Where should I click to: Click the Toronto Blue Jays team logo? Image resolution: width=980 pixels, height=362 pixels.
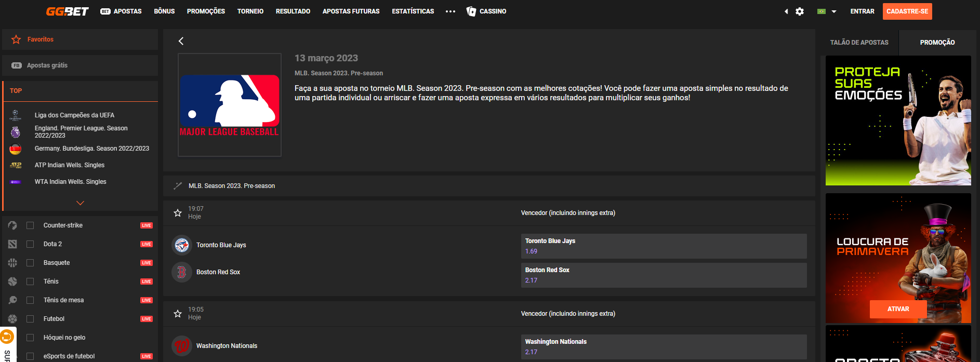pyautogui.click(x=182, y=245)
